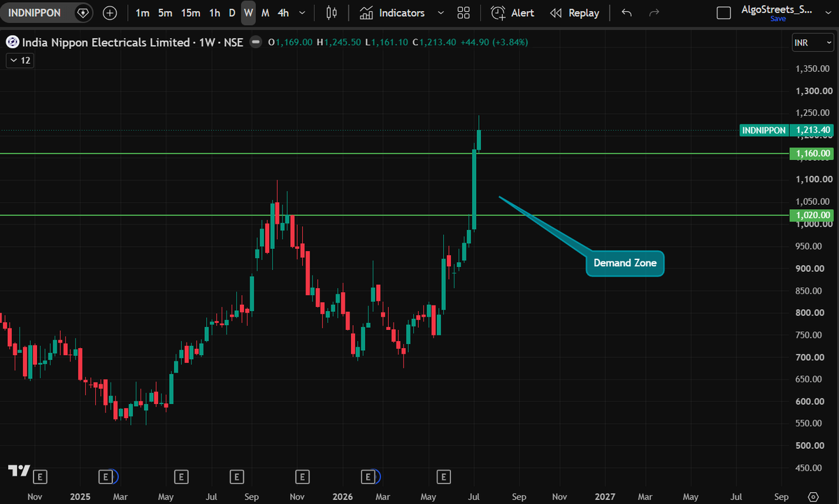The height and width of the screenshot is (504, 839).
Task: Create an Alert
Action: (x=512, y=13)
